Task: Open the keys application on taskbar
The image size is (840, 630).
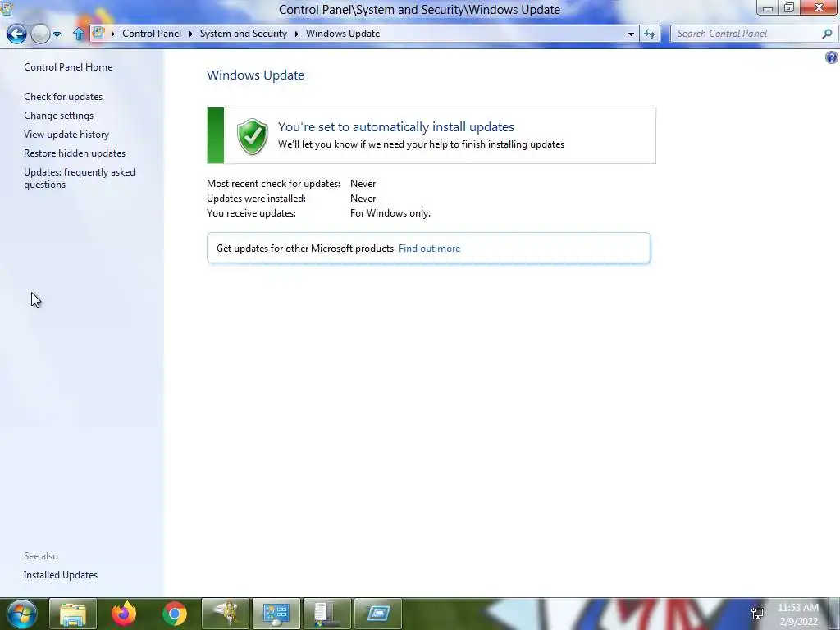Action: pyautogui.click(x=226, y=614)
